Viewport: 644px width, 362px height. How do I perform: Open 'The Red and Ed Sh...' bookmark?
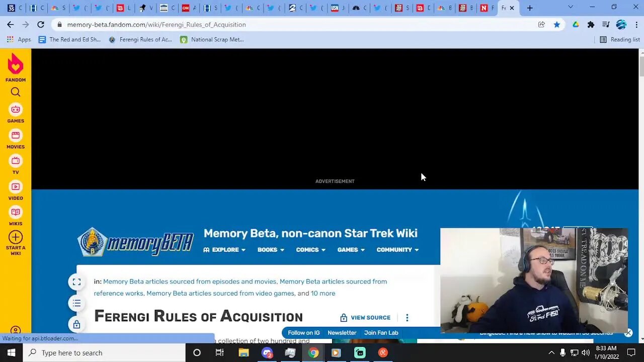[x=70, y=39]
